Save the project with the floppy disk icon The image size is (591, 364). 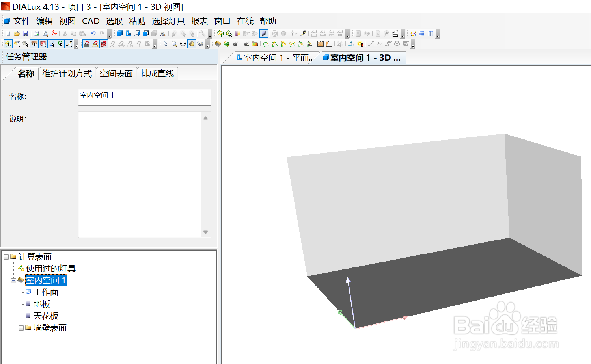tap(26, 33)
